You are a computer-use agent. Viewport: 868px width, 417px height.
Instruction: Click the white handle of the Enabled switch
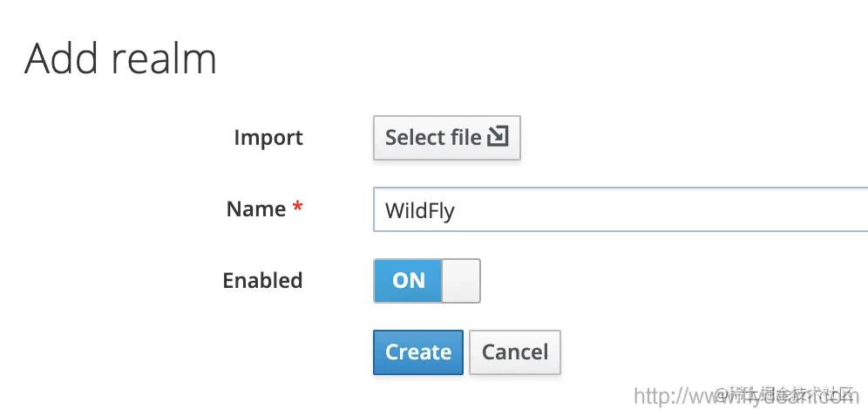[461, 281]
